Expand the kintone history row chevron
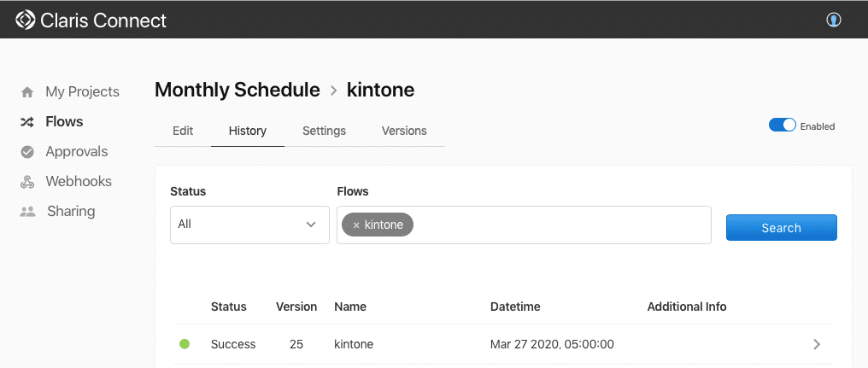868x368 pixels. click(x=817, y=344)
